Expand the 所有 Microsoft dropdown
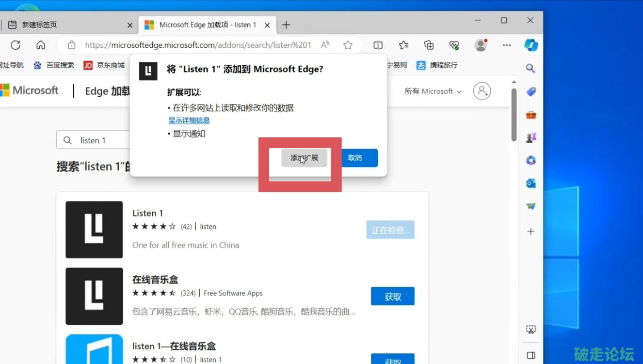The height and width of the screenshot is (364, 643). click(x=433, y=91)
